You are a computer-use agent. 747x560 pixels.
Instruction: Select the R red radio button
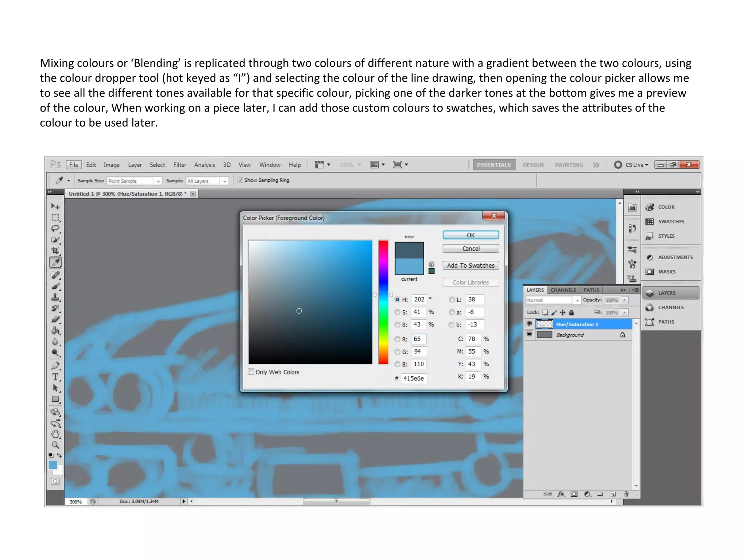(398, 339)
